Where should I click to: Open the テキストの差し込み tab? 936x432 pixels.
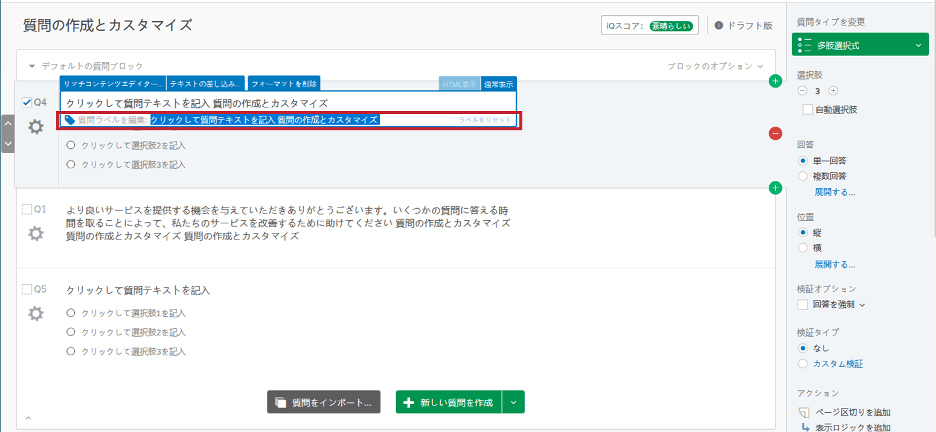tap(206, 84)
